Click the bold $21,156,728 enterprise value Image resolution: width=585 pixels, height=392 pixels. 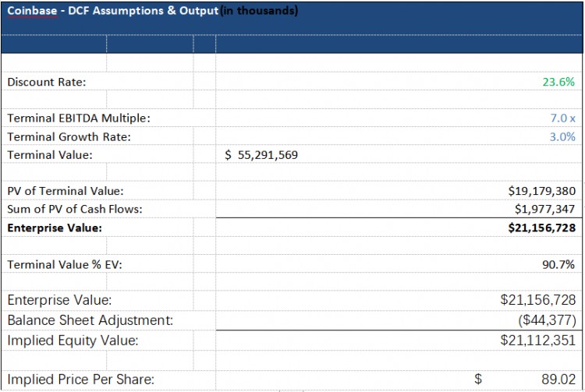click(x=542, y=228)
